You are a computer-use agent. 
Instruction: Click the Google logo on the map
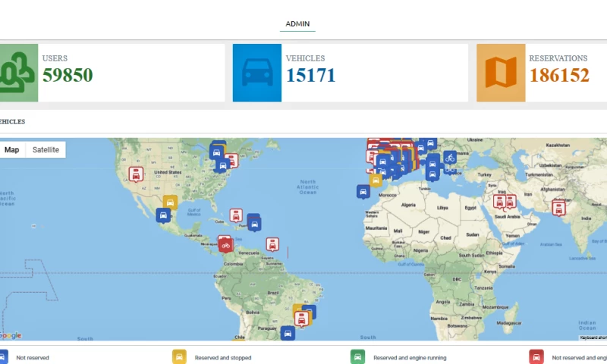[x=10, y=335]
